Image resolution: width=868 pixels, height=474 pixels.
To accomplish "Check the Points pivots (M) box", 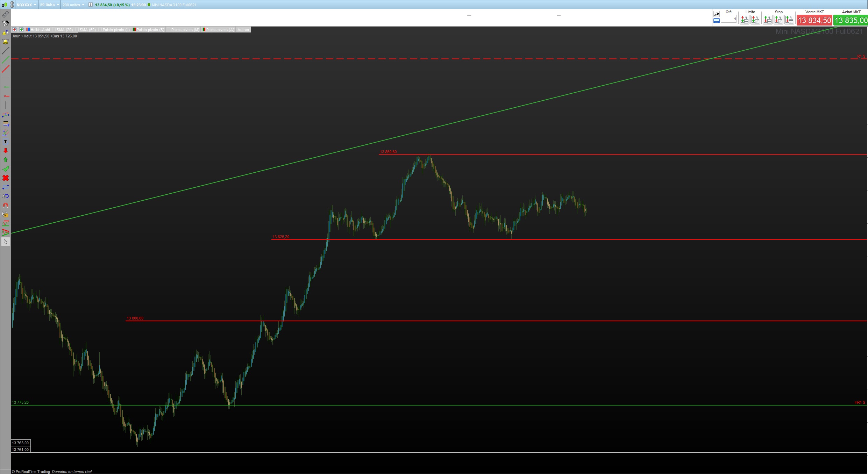I will 169,30.
